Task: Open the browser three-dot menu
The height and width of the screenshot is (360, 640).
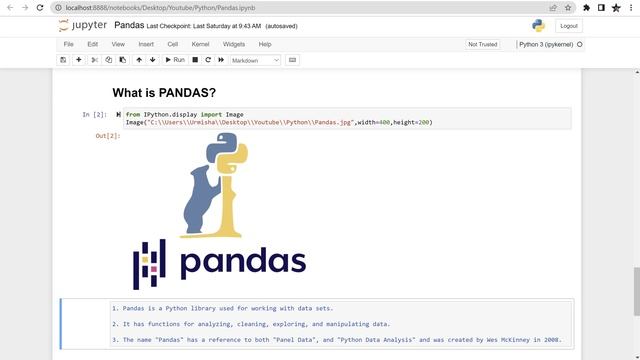Action: coord(631,8)
